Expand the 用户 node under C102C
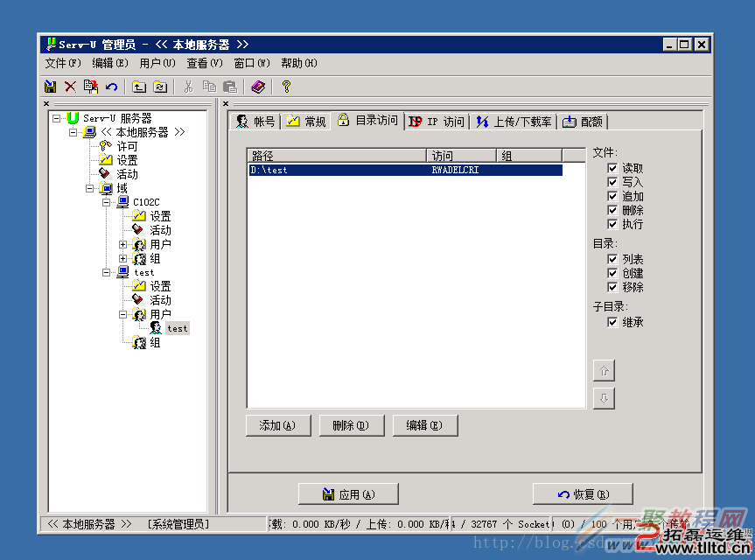This screenshot has width=755, height=560. (123, 245)
